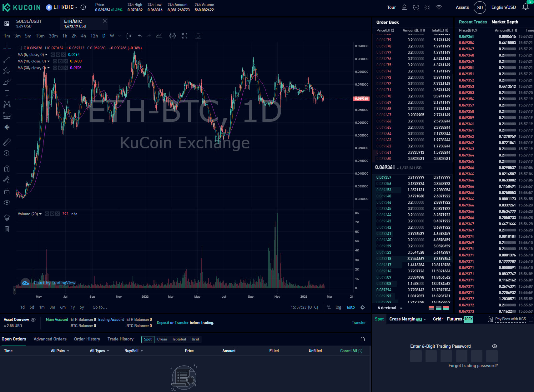
Task: Click the trash remove drawings icon
Action: [x=7, y=229]
